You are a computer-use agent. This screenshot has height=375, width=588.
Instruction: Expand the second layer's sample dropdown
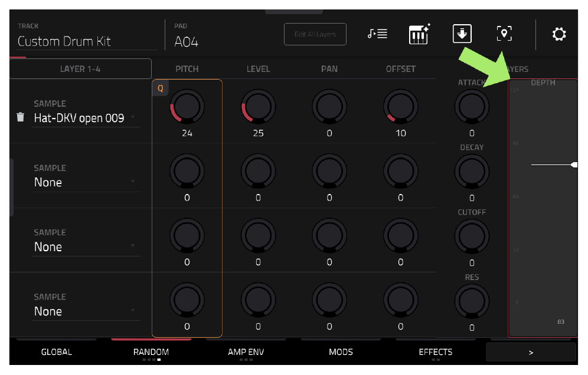click(86, 182)
